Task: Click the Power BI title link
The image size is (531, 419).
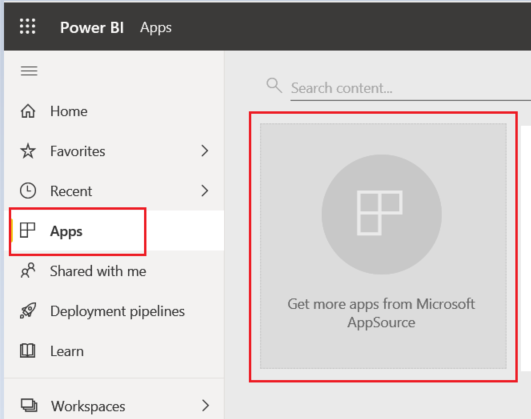Action: pos(92,27)
